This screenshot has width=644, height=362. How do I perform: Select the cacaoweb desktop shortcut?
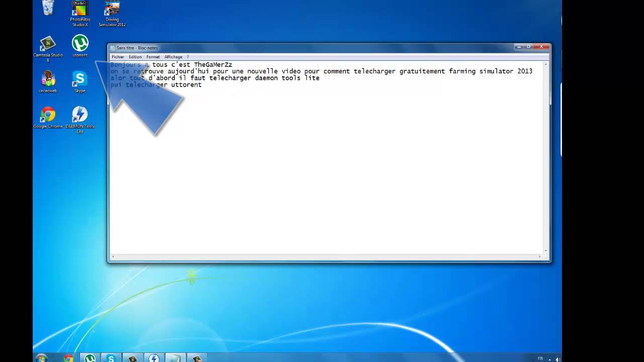48,81
